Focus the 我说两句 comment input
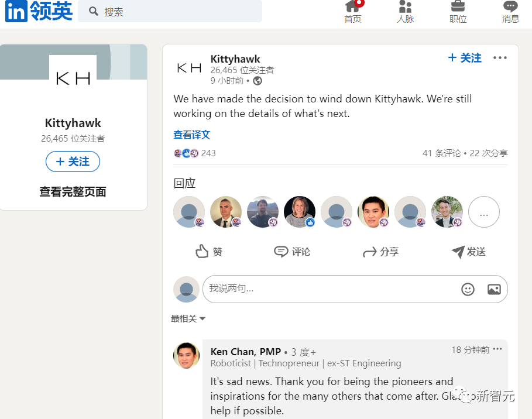Viewport: 532px width, 419px height. tap(355, 289)
